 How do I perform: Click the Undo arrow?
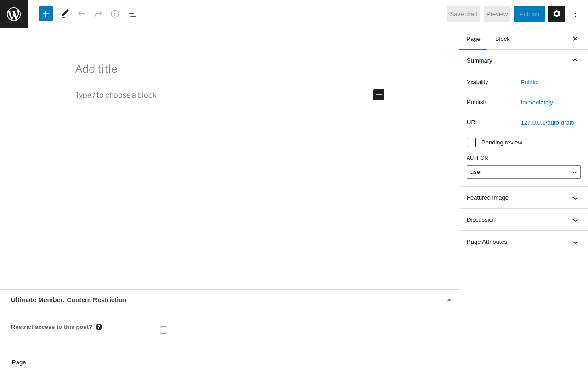(82, 14)
